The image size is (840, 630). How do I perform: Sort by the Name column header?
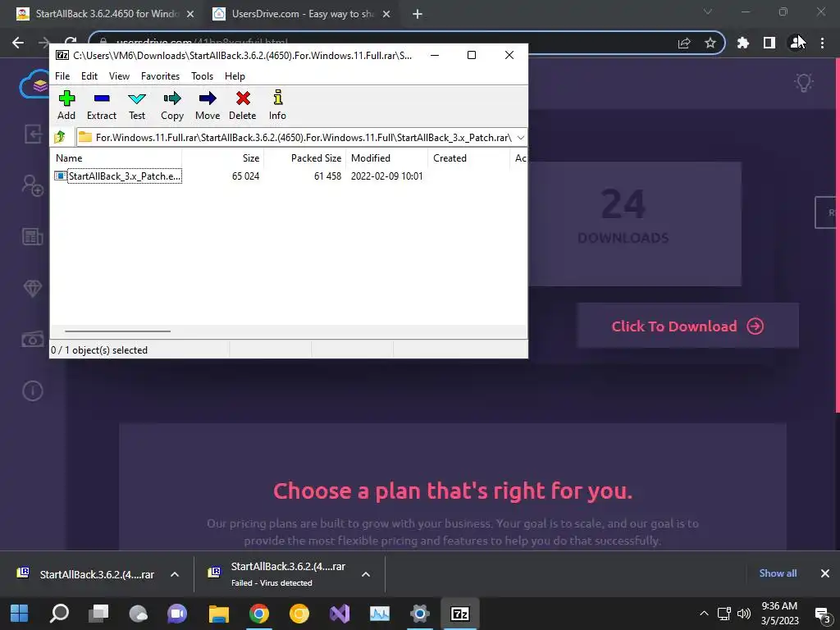pyautogui.click(x=116, y=158)
